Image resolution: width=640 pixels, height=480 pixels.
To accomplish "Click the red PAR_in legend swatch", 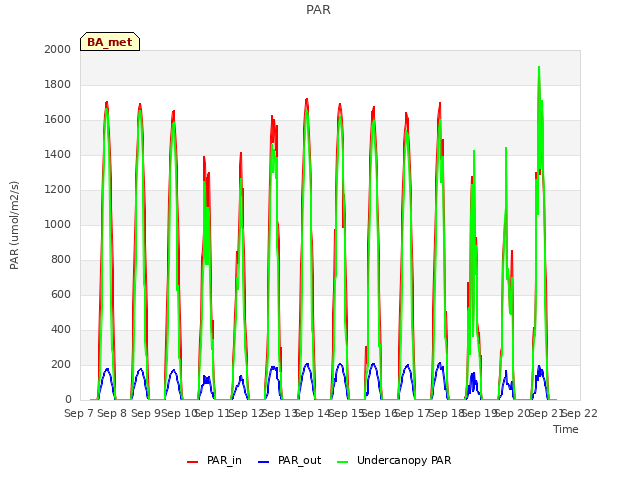I will (192, 462).
